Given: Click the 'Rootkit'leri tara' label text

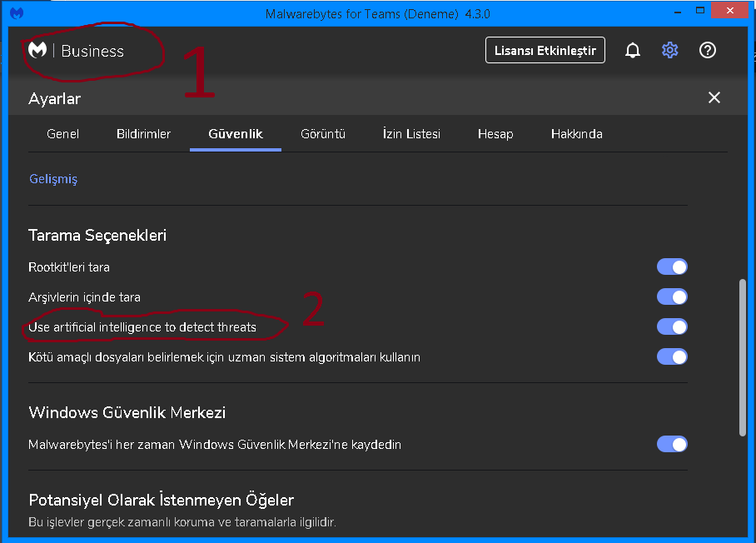Looking at the screenshot, I should click(x=69, y=267).
